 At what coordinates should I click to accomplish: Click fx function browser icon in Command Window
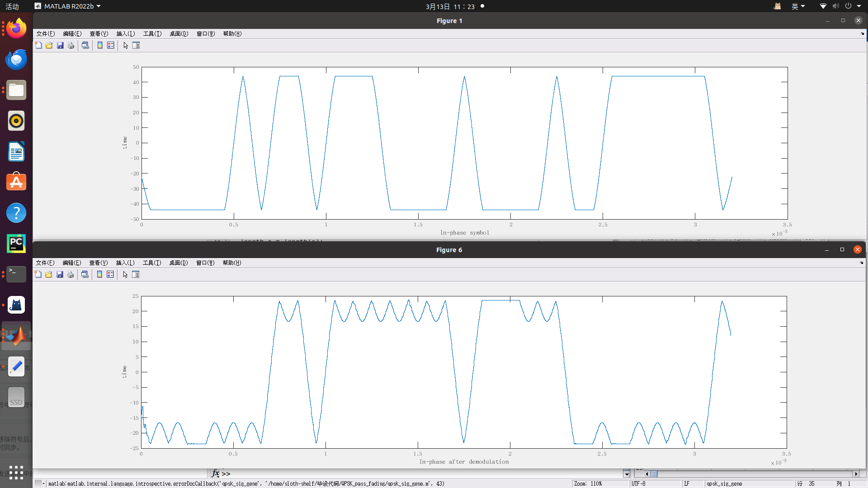tap(216, 474)
